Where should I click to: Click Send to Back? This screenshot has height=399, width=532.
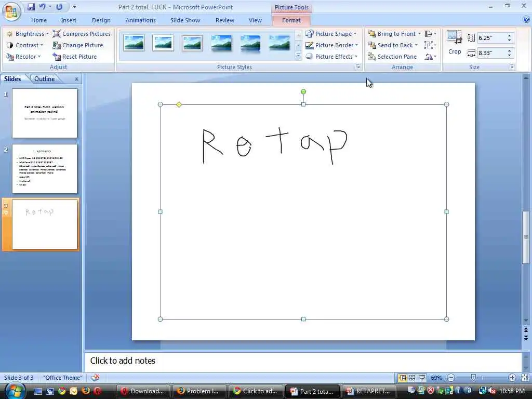point(393,45)
